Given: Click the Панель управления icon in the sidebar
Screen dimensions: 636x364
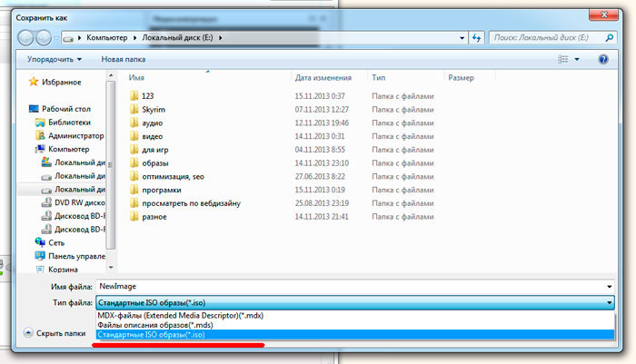Looking at the screenshot, I should 40,256.
